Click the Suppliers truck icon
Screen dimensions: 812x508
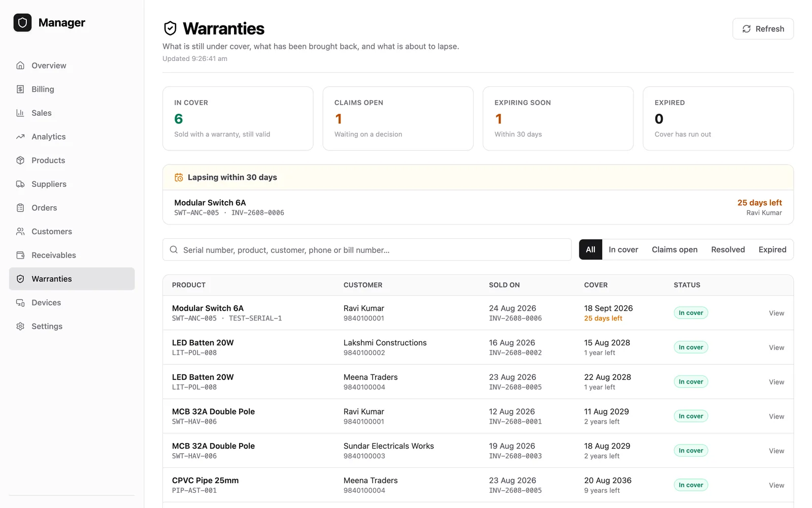click(x=20, y=184)
